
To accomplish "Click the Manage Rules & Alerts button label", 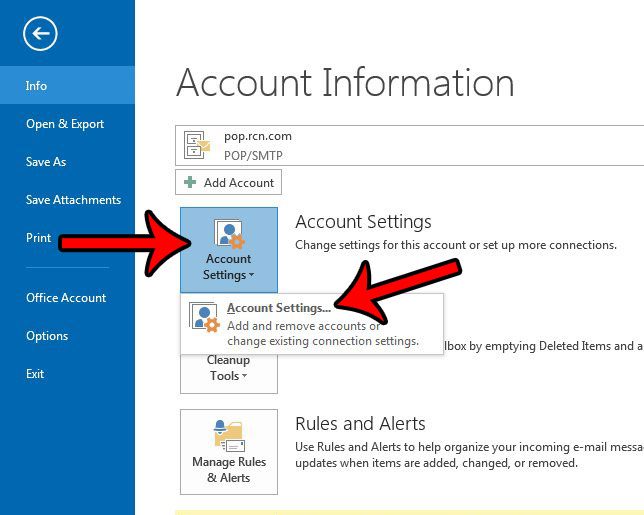I will point(229,470).
